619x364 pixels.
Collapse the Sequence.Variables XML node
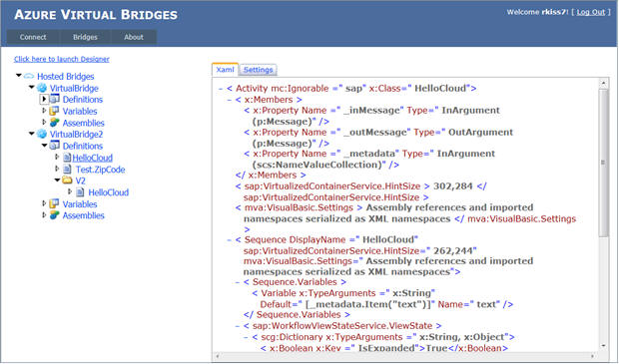point(238,282)
